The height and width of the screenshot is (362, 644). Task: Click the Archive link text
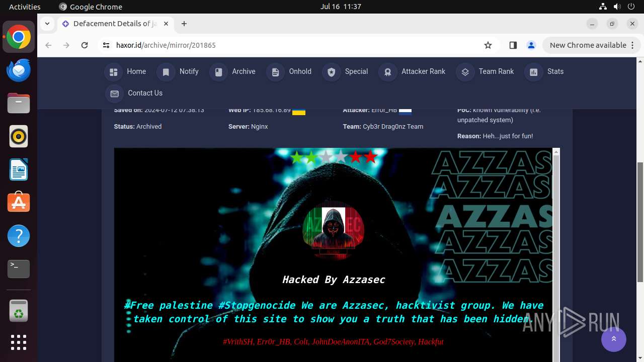[244, 71]
